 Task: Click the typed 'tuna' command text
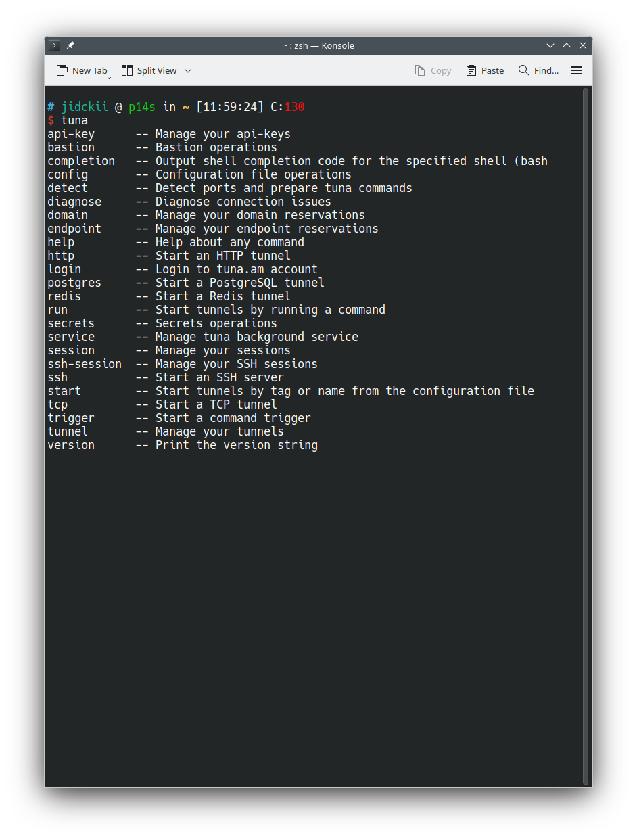tap(74, 120)
